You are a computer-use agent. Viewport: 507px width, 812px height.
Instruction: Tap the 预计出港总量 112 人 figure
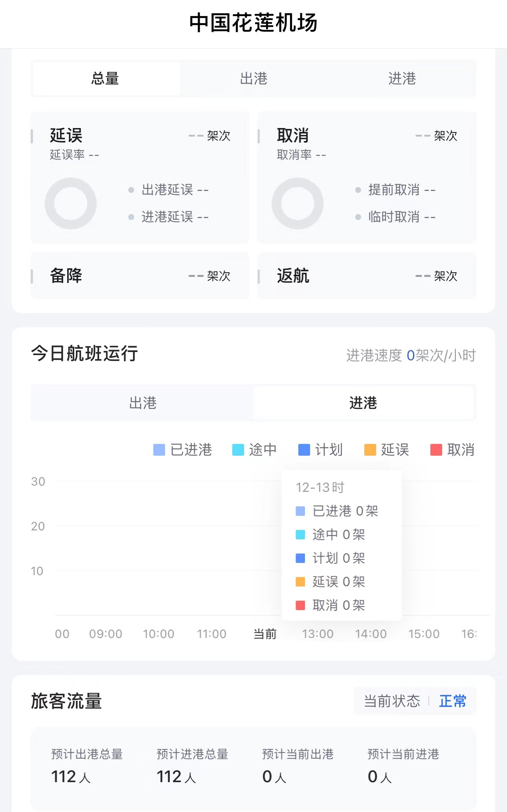coord(71,777)
